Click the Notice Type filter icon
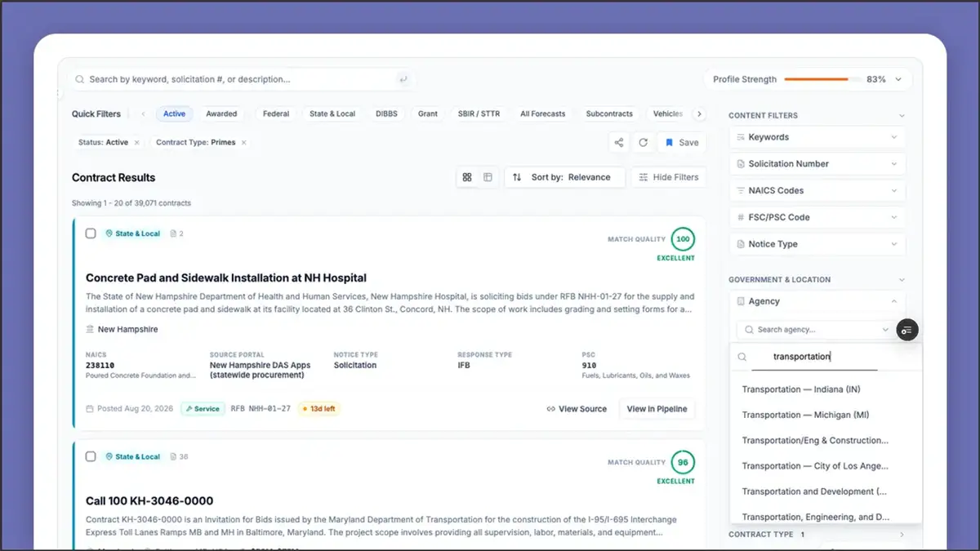 [x=741, y=244]
